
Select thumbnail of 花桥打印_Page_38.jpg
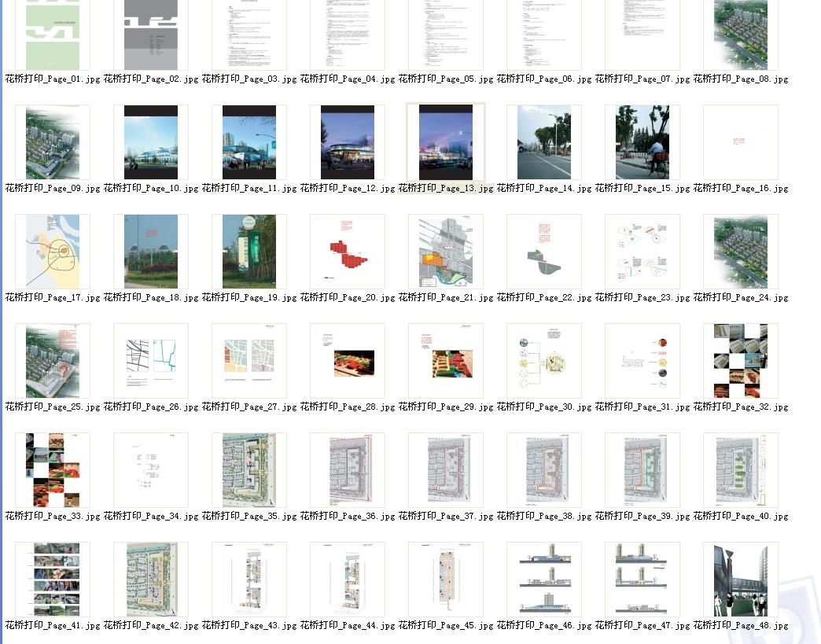pyautogui.click(x=544, y=470)
